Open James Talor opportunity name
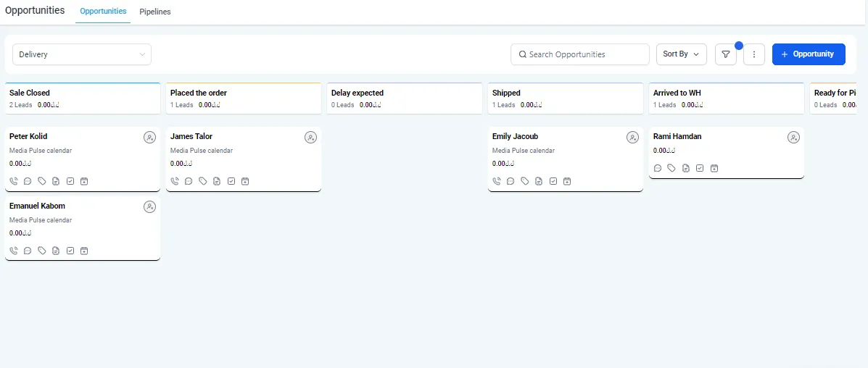 click(x=191, y=136)
